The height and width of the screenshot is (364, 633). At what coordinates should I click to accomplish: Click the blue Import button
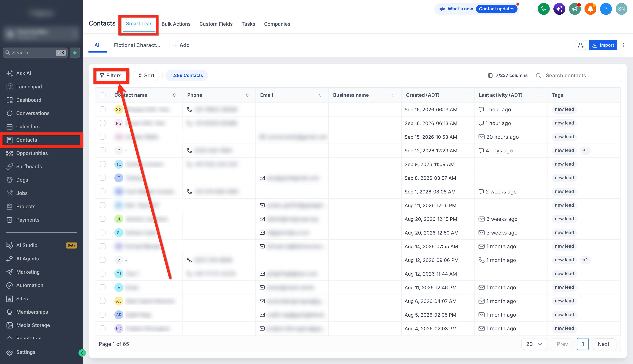coord(603,45)
